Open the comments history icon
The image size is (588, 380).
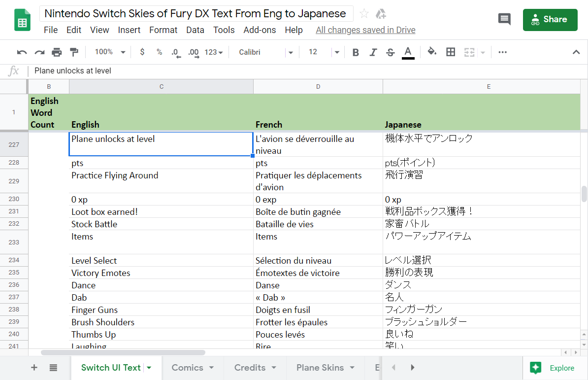(504, 19)
